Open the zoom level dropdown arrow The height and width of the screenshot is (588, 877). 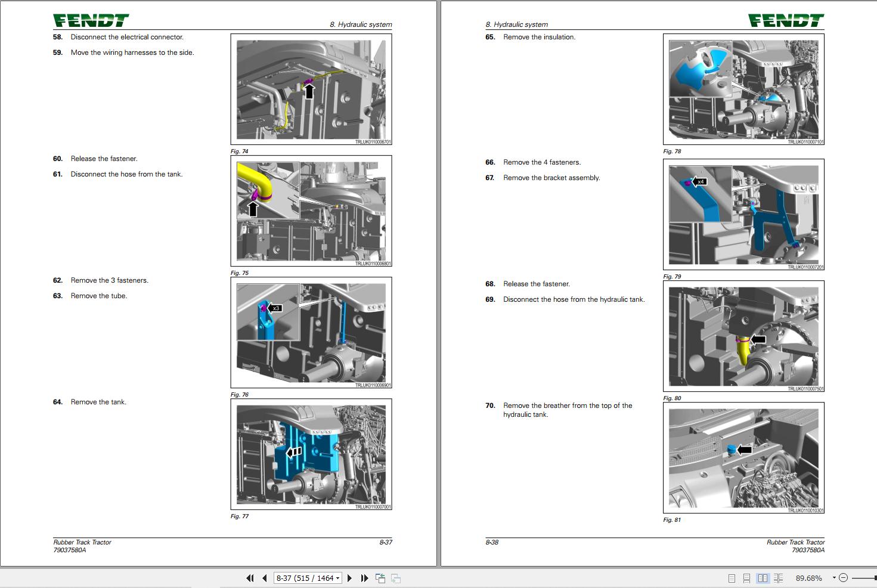click(833, 578)
